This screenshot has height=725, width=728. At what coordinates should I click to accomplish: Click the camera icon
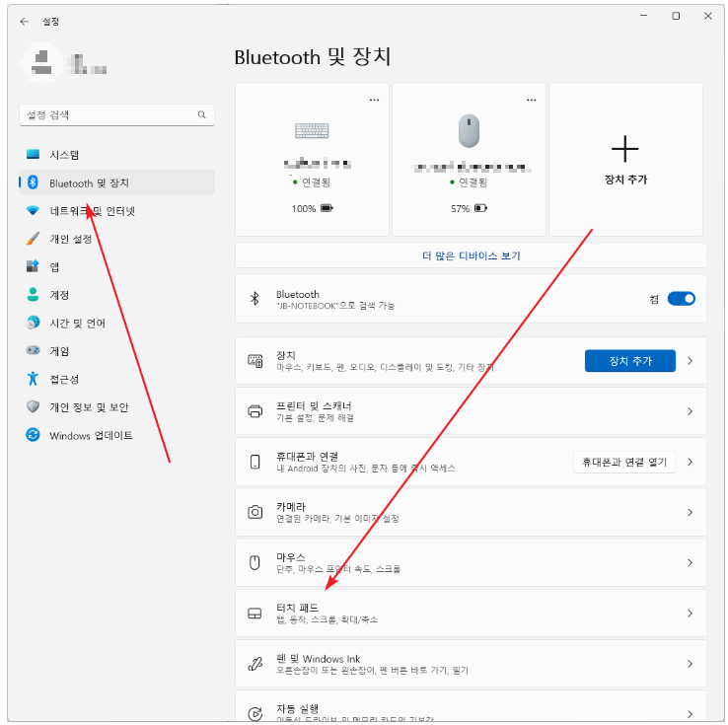click(x=255, y=512)
